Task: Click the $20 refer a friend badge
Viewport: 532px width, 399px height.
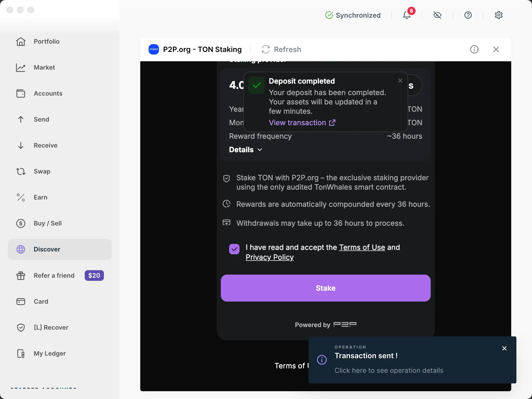Action: [x=94, y=275]
